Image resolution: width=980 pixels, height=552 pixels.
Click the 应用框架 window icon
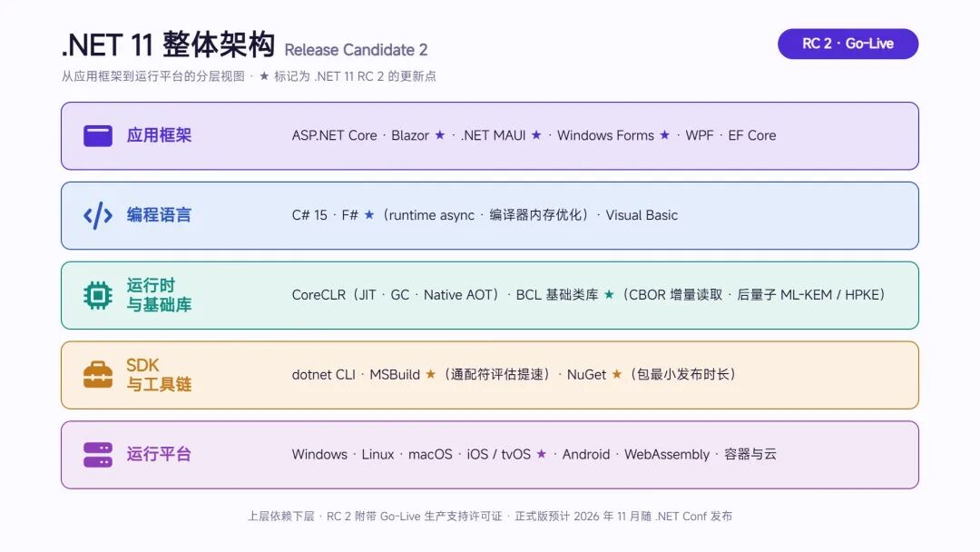click(98, 135)
